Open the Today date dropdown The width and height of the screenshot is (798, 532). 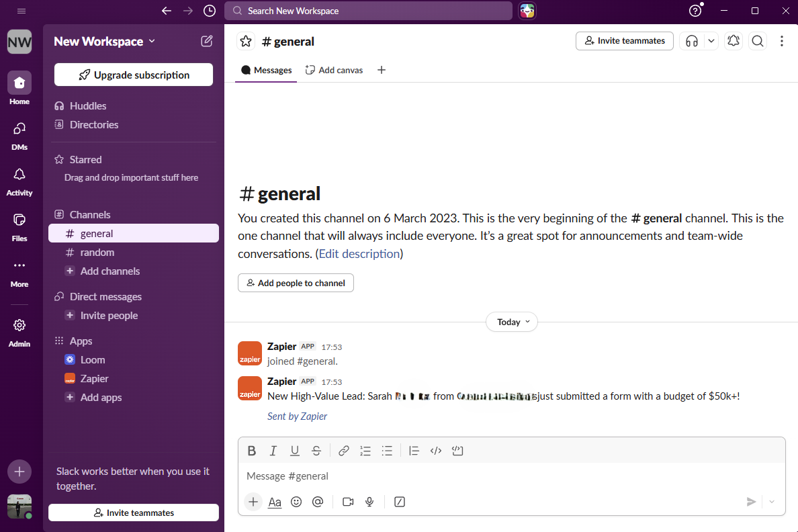tap(512, 322)
